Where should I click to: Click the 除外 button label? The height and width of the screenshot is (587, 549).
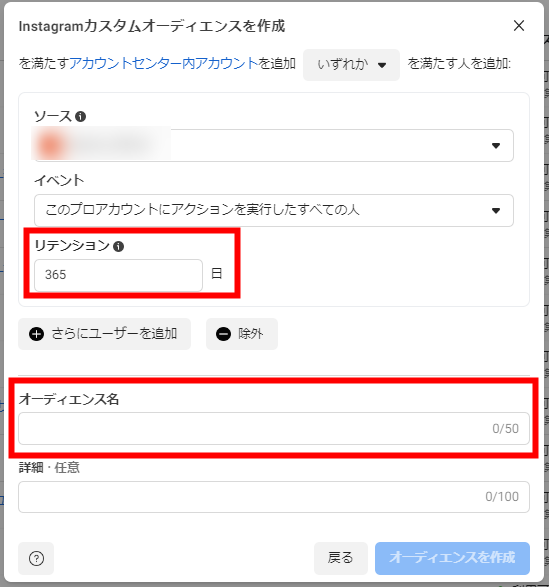pos(251,334)
